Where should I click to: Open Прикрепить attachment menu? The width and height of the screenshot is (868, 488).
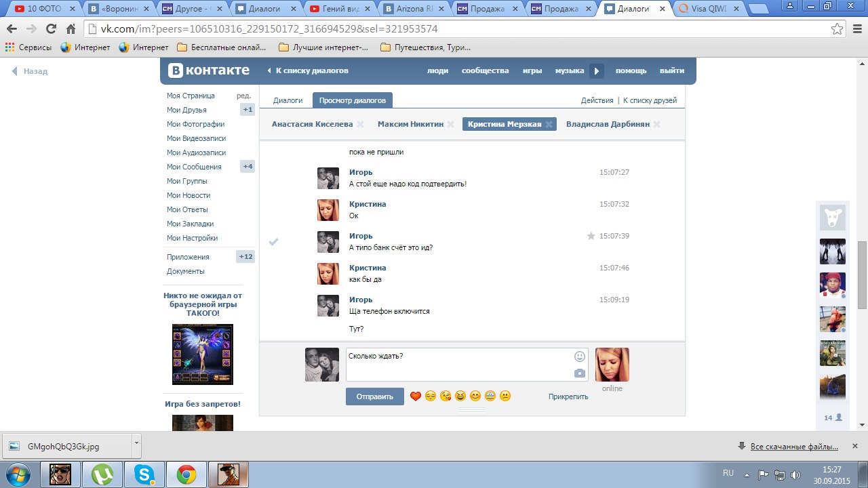pyautogui.click(x=568, y=396)
